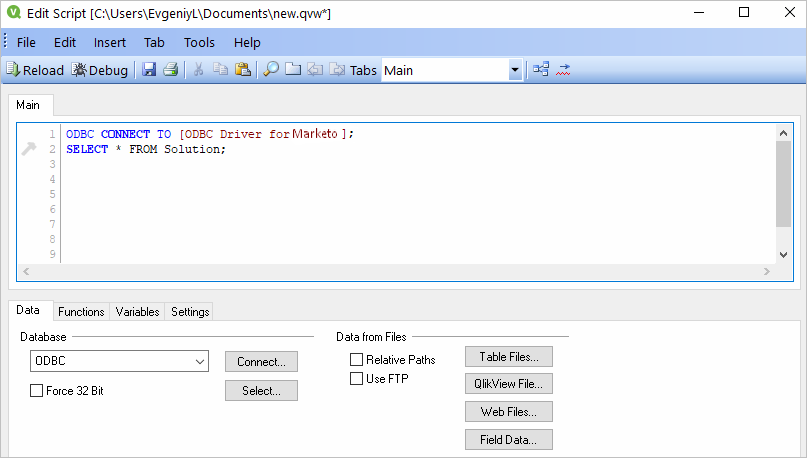This screenshot has width=807, height=458.
Task: Click the Reload toolbar button
Action: coord(35,70)
